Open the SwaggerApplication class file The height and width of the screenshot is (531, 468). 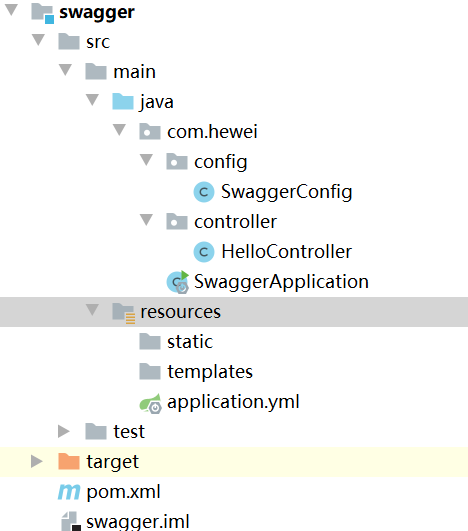point(281,282)
